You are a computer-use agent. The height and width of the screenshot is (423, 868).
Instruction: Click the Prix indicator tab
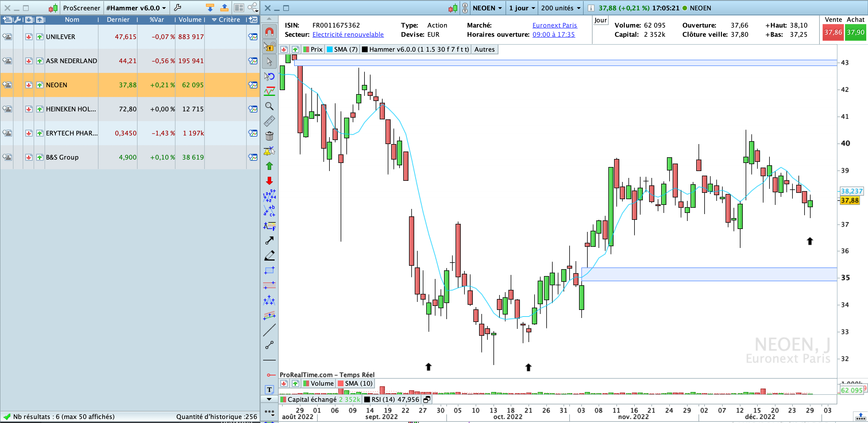[313, 50]
